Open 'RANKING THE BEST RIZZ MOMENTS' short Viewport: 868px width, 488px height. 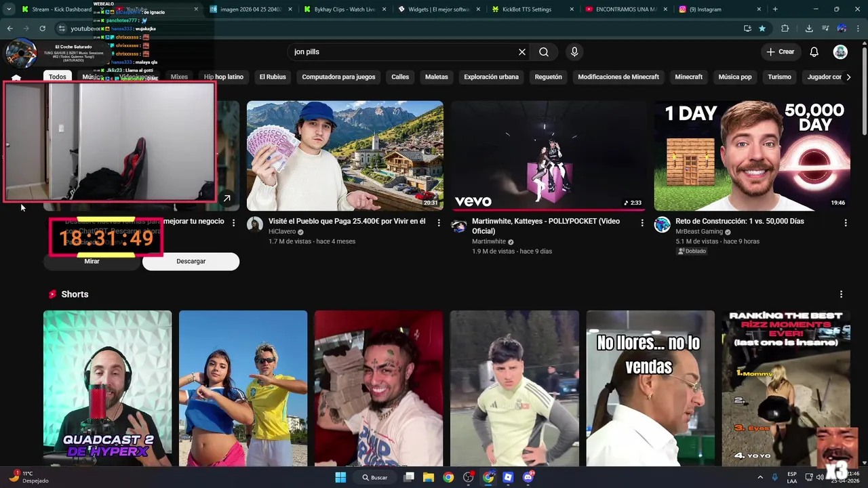coord(786,388)
